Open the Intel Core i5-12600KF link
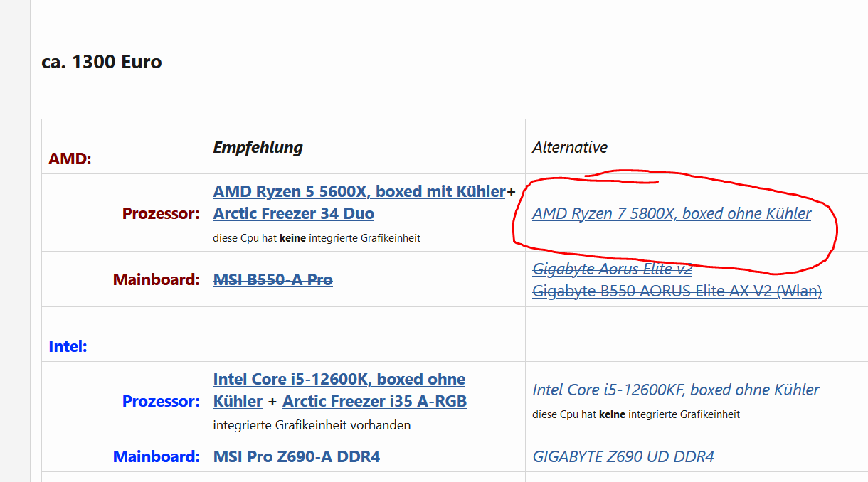Screen dimensions: 868x482 [676, 390]
